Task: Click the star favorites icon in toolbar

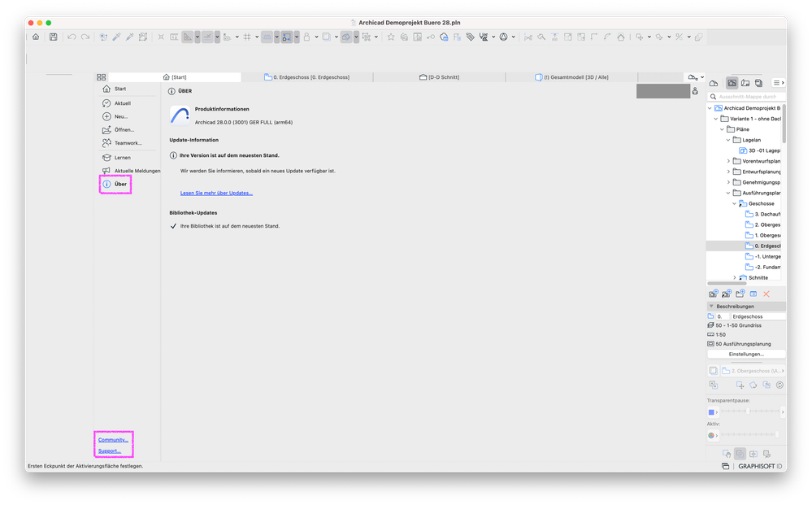Action: click(391, 37)
